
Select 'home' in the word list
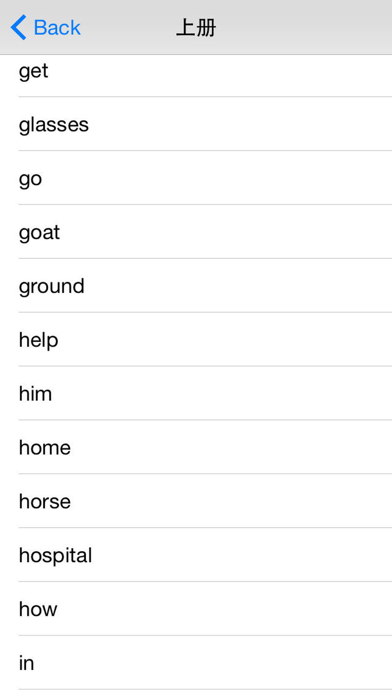(x=196, y=447)
